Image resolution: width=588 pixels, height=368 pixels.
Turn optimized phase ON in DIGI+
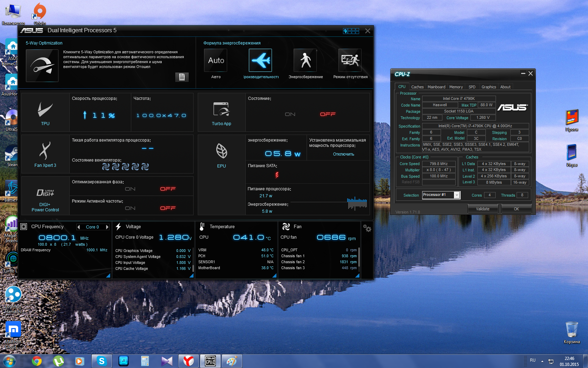coord(130,189)
